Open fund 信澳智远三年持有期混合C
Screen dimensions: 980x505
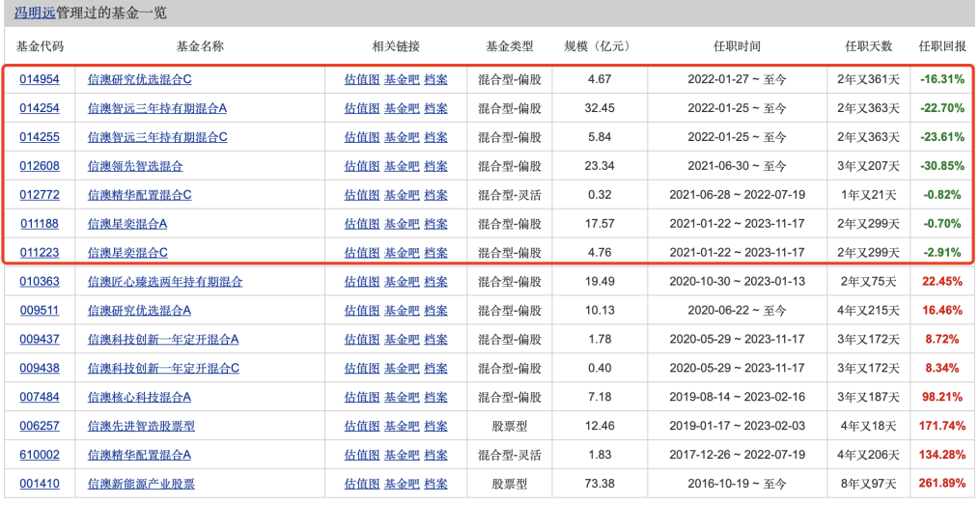pos(157,137)
